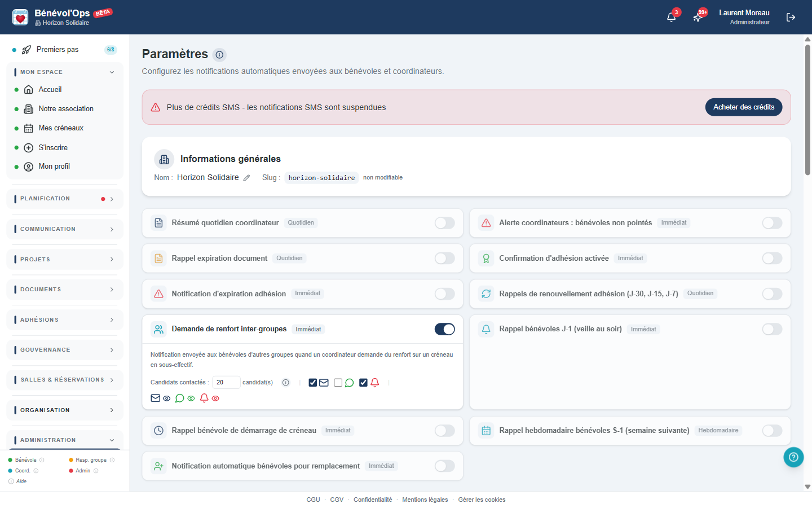Check the SMS chat-bubble channel checkbox
Image resolution: width=812 pixels, height=508 pixels.
[338, 383]
